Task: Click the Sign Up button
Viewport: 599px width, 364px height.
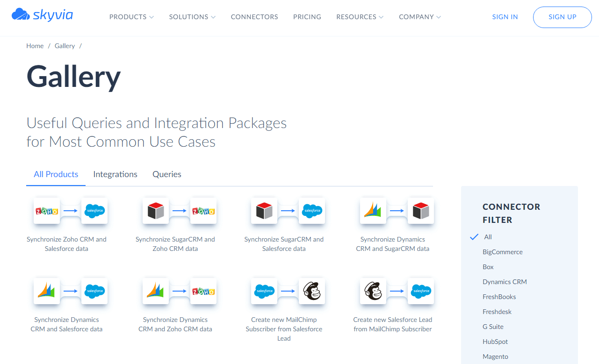Action: click(x=563, y=17)
